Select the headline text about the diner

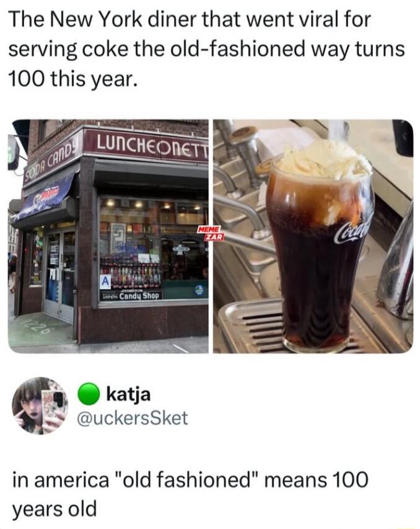click(206, 49)
